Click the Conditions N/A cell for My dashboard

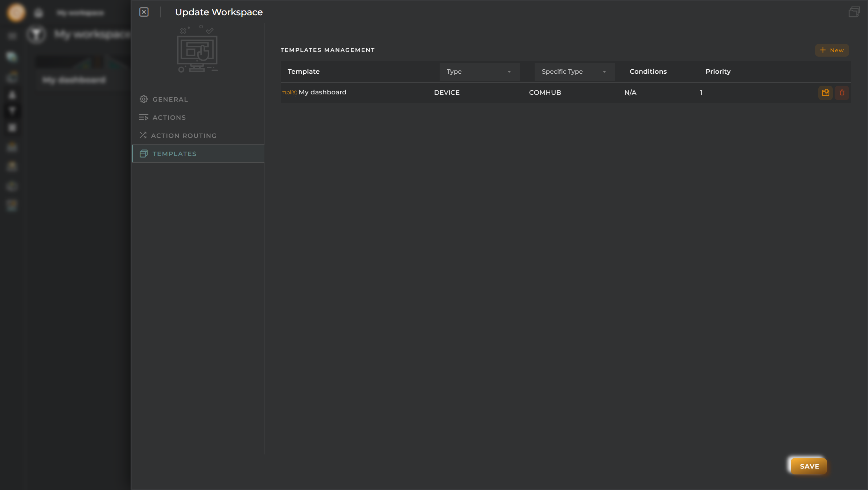[x=630, y=92]
